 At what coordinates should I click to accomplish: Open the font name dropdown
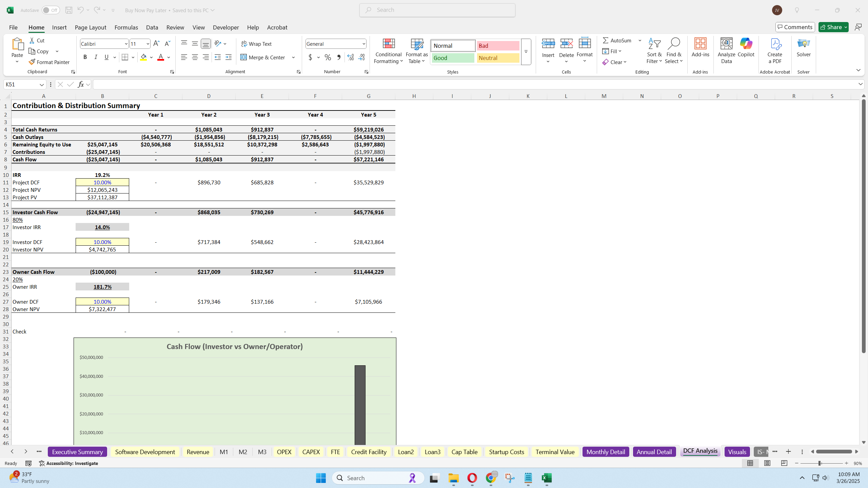(125, 43)
